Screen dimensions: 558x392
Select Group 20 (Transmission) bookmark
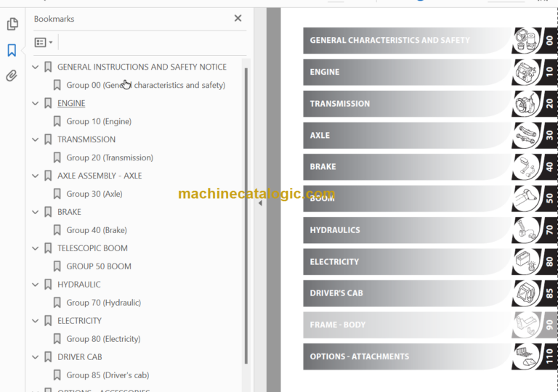click(110, 158)
